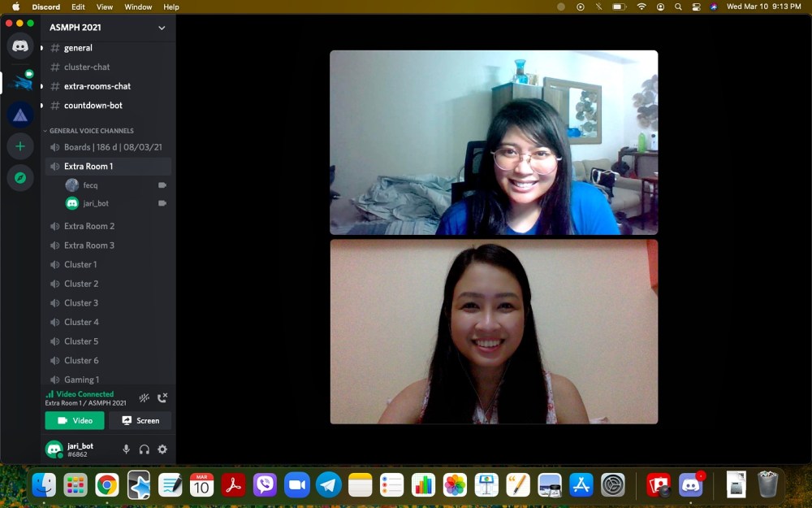Open the cluster-chat text channel
Image resolution: width=812 pixels, height=508 pixels.
tap(87, 67)
